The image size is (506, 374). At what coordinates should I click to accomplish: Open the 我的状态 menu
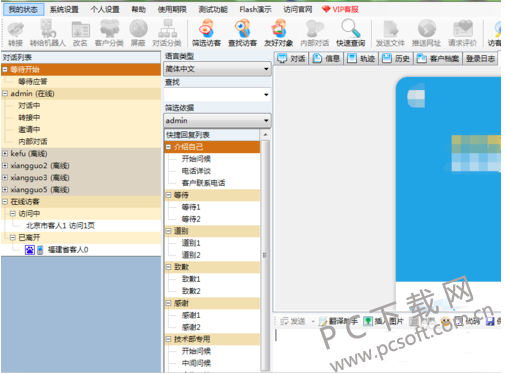click(23, 9)
